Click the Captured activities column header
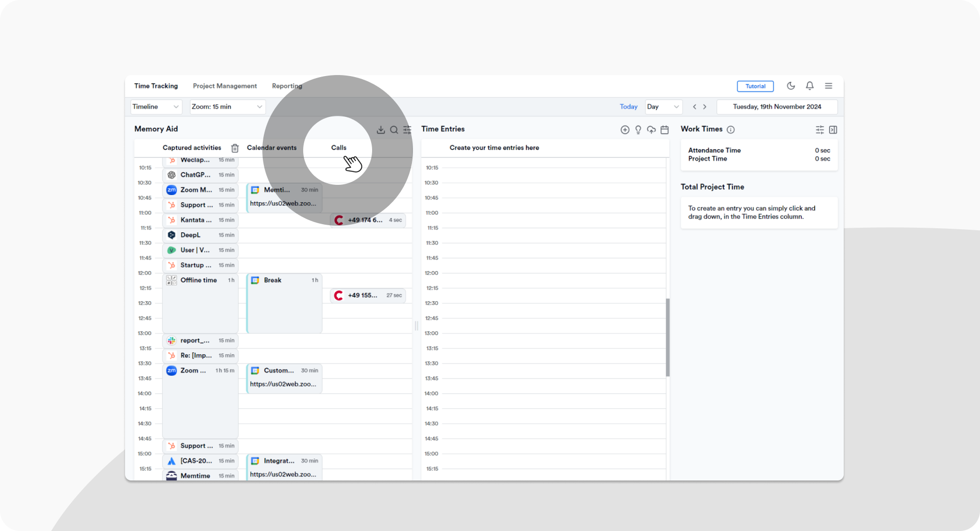 tap(192, 148)
